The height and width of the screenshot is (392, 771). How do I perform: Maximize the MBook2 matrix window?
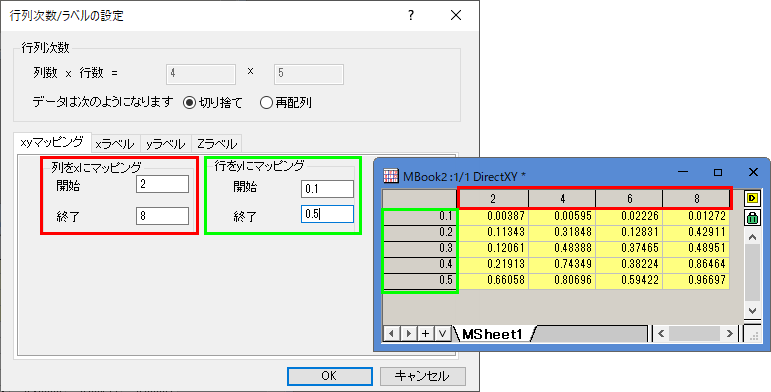(718, 172)
